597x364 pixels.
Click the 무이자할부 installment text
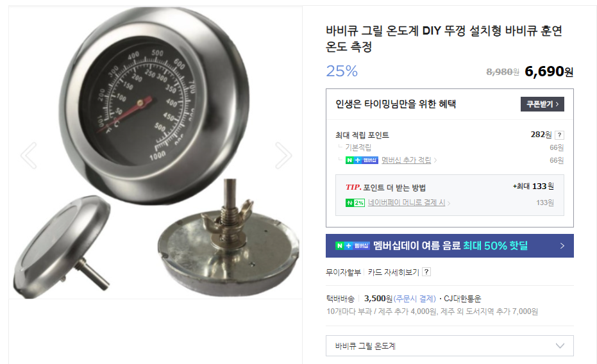344,272
